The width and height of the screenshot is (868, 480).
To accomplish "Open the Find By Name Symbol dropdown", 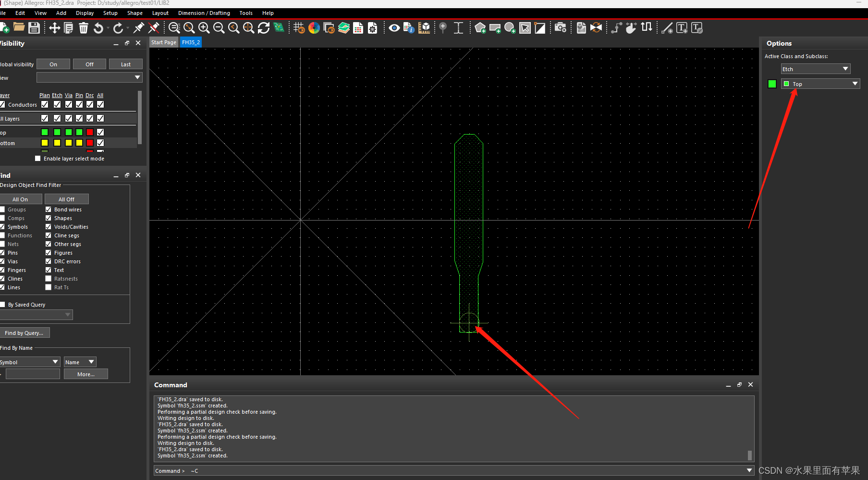I will pos(29,362).
